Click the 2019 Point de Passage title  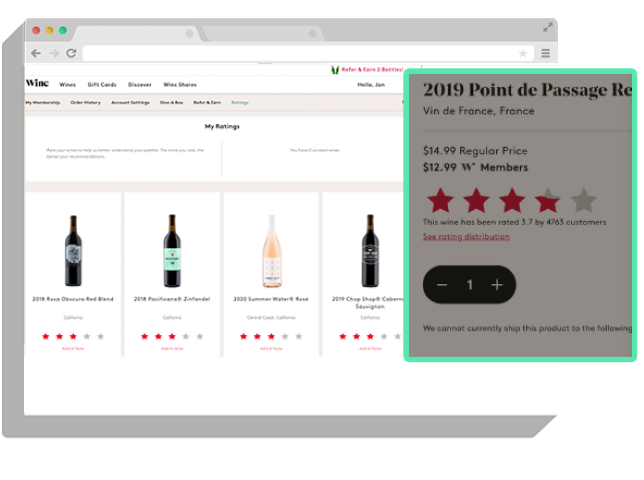tap(527, 90)
